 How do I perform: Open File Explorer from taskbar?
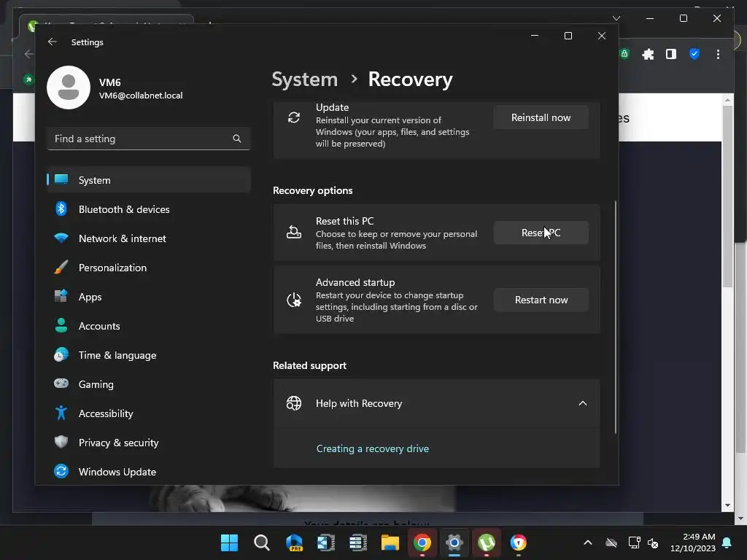pos(390,542)
